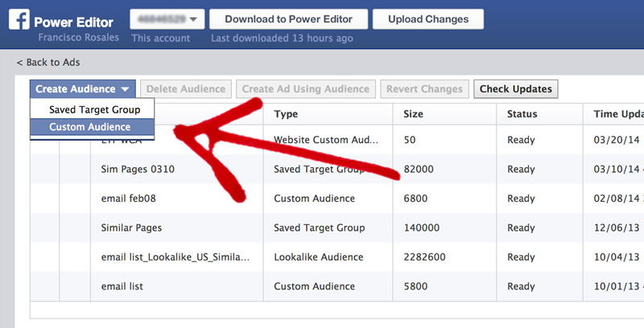Click the Website Custom Aud... type cell
The height and width of the screenshot is (328, 644).
click(326, 140)
